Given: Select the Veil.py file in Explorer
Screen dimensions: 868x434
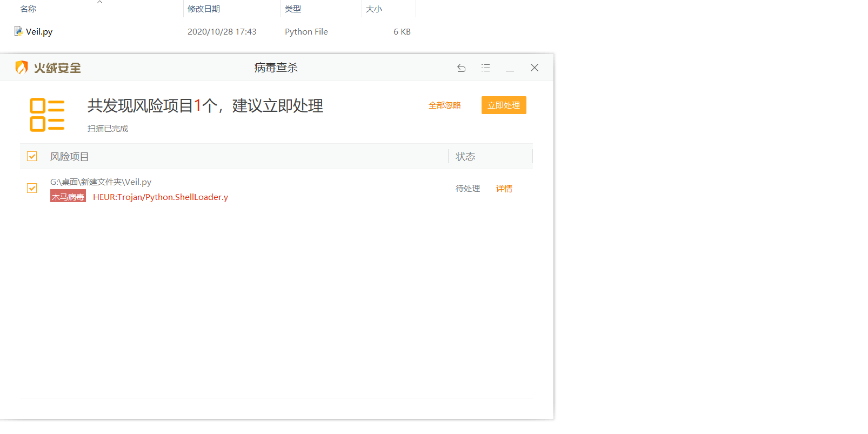Looking at the screenshot, I should click(x=39, y=32).
